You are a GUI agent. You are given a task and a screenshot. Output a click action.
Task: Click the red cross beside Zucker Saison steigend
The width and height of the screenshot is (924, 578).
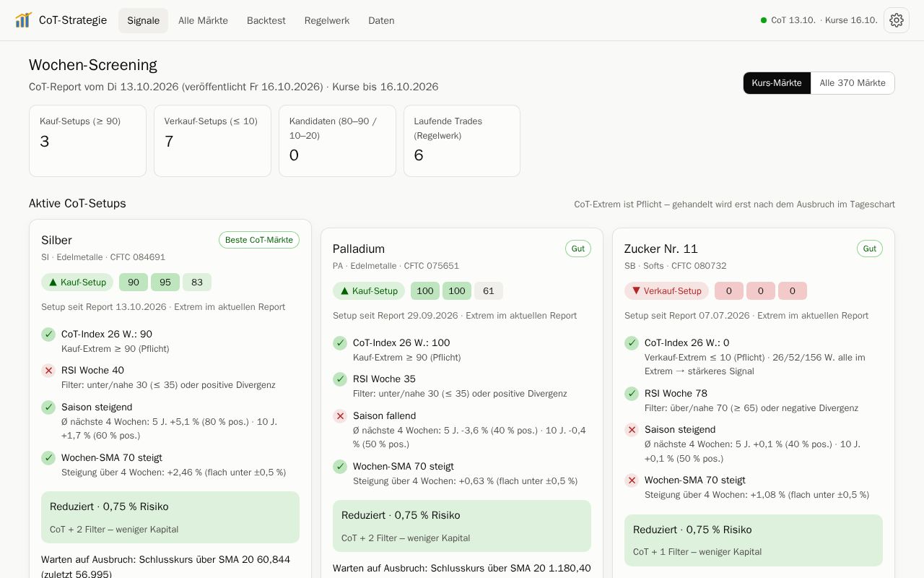point(632,430)
